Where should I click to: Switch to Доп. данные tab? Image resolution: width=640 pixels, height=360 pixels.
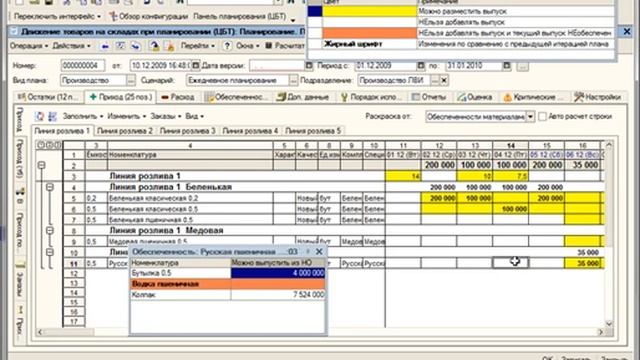point(303,97)
